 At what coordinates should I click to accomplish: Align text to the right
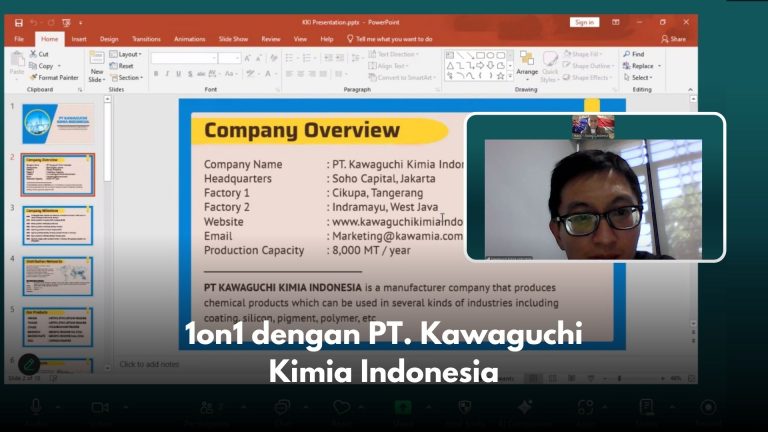click(x=312, y=74)
